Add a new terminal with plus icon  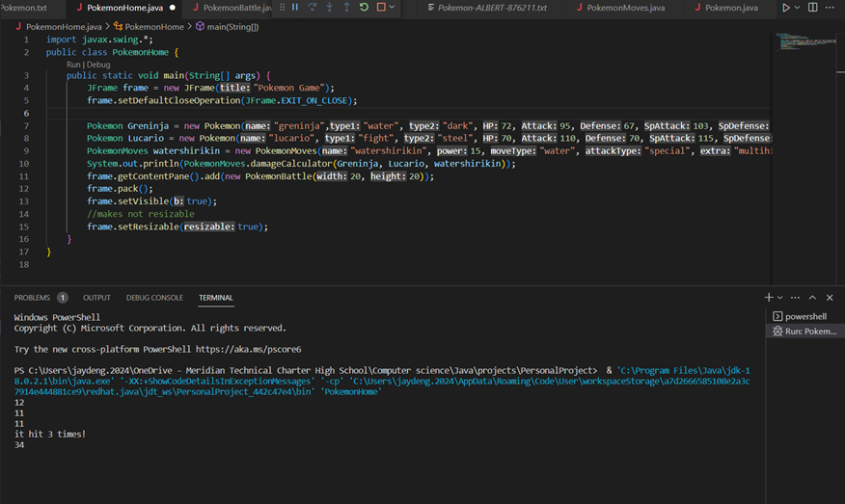[769, 298]
